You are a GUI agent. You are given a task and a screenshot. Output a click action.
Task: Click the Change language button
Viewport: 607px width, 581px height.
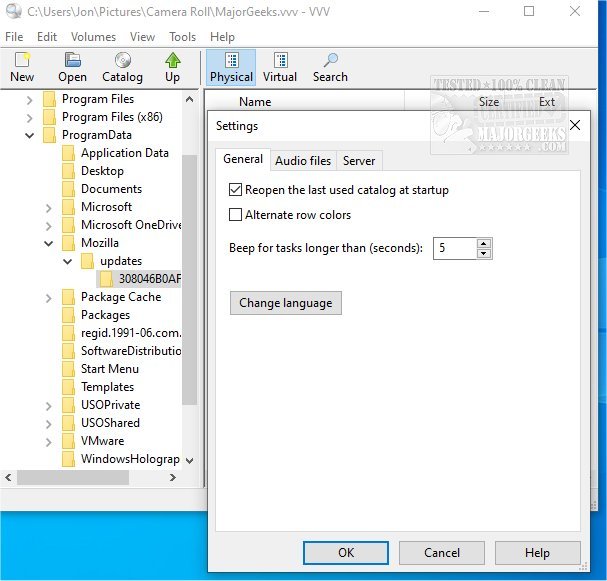coord(286,303)
